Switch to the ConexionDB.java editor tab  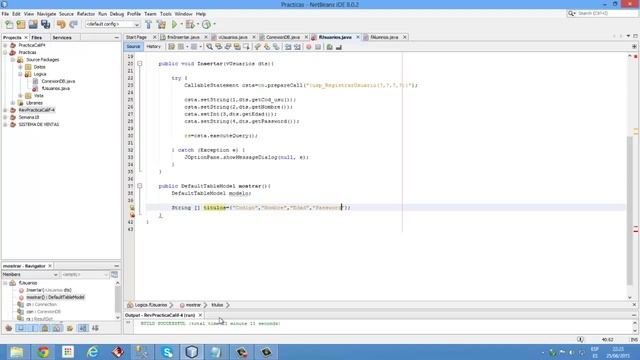[282, 37]
